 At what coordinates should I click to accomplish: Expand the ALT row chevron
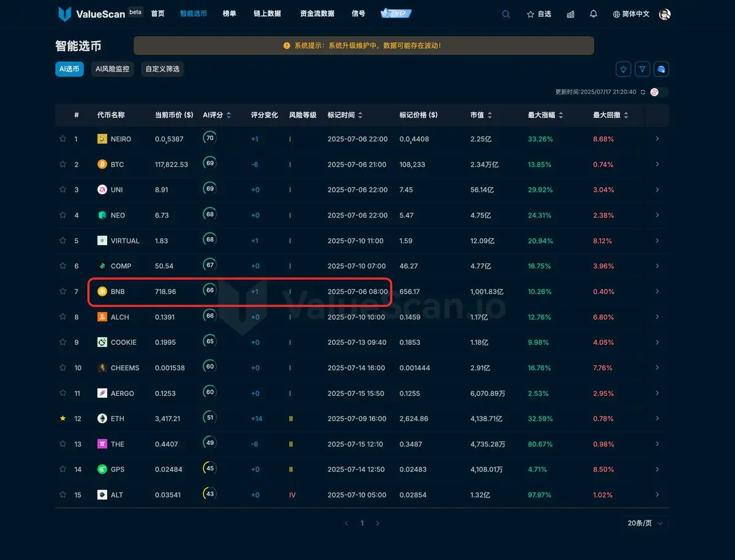657,495
